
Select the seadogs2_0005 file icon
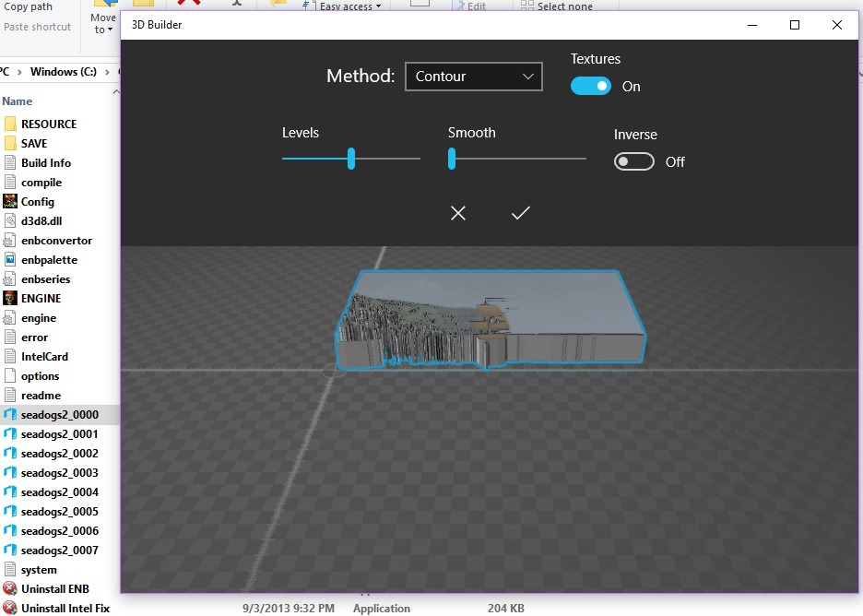[10, 512]
